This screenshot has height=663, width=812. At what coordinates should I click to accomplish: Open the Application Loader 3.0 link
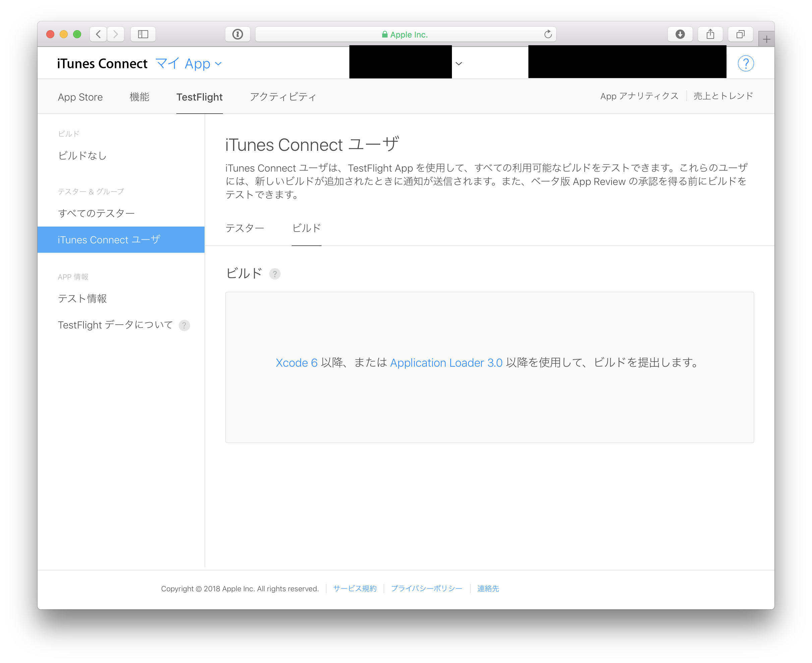(446, 362)
